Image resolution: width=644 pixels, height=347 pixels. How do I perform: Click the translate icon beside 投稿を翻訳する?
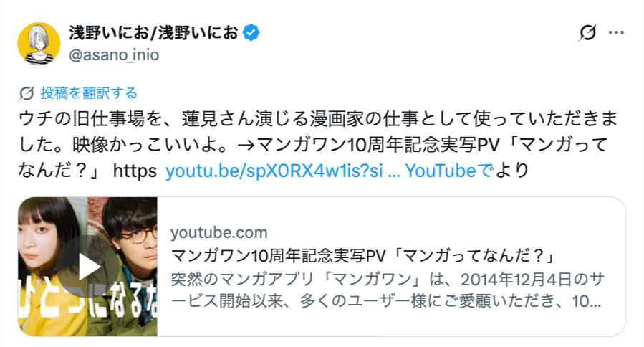pos(27,93)
